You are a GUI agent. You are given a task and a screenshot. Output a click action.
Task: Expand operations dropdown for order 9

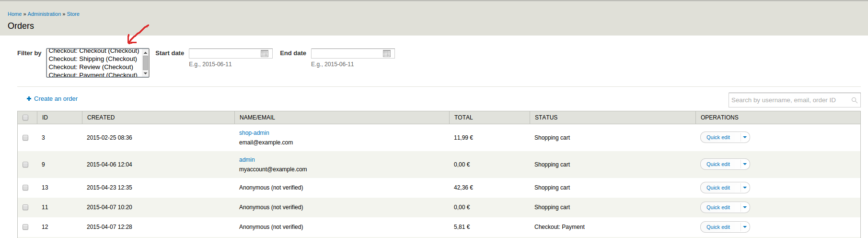[745, 164]
